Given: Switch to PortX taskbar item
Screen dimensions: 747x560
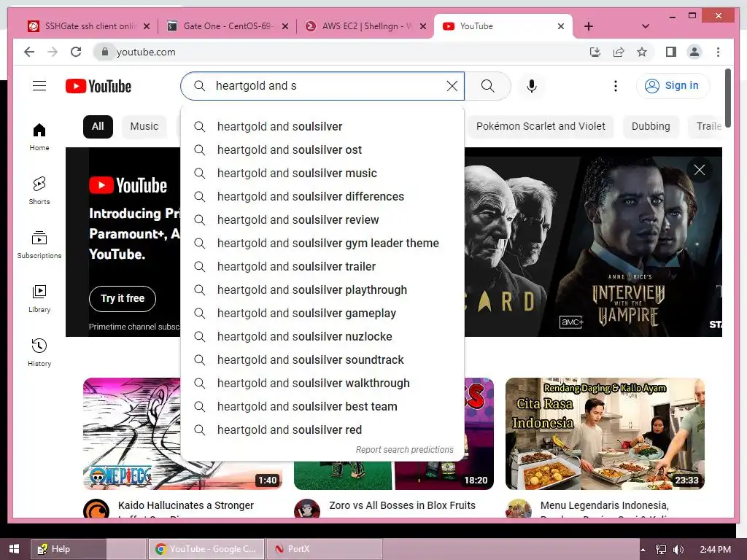Looking at the screenshot, I should [324, 549].
